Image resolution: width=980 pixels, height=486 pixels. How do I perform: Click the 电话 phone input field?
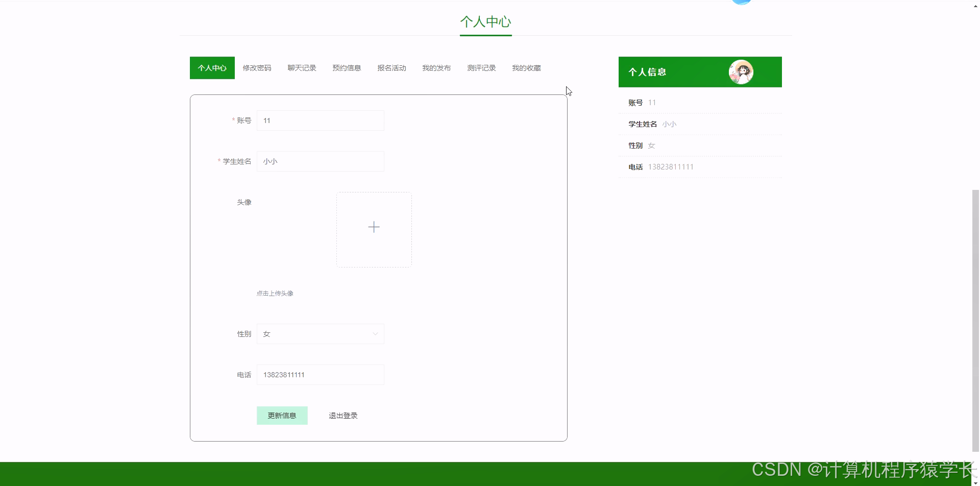point(320,374)
